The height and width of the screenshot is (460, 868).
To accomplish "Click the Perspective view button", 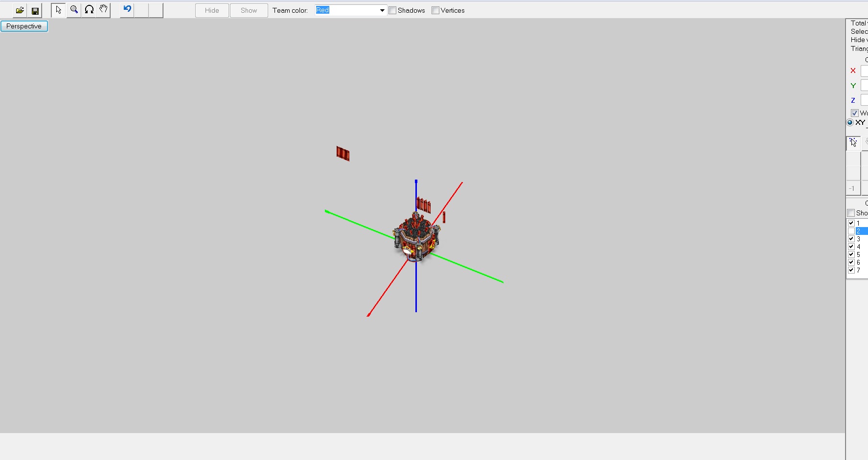I will pos(24,26).
